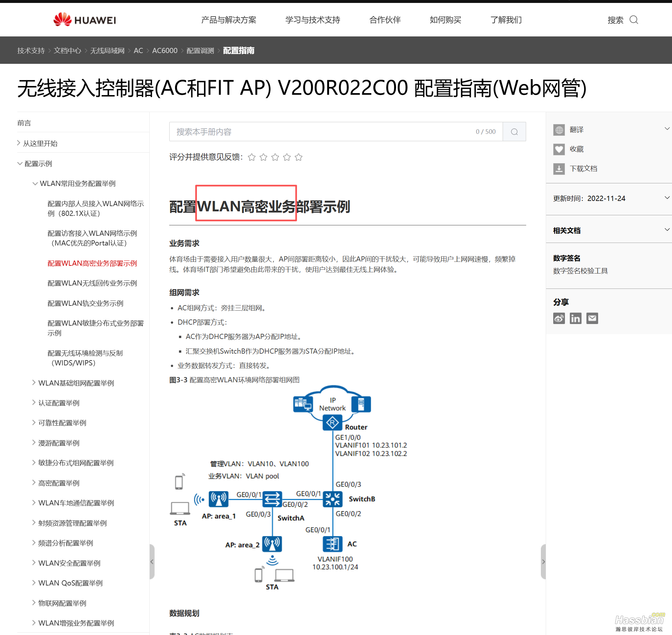Expand the 相关文档 section chevron
The width and height of the screenshot is (672, 635).
click(x=667, y=230)
